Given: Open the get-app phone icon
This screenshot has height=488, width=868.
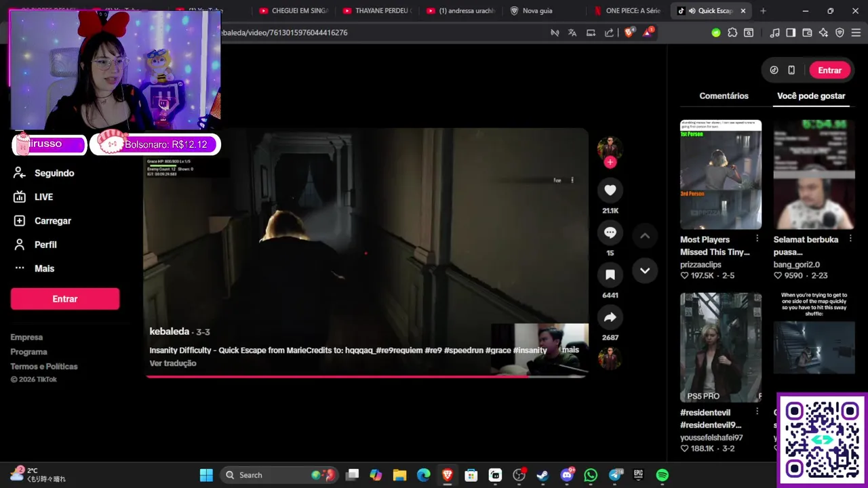Looking at the screenshot, I should coord(791,70).
